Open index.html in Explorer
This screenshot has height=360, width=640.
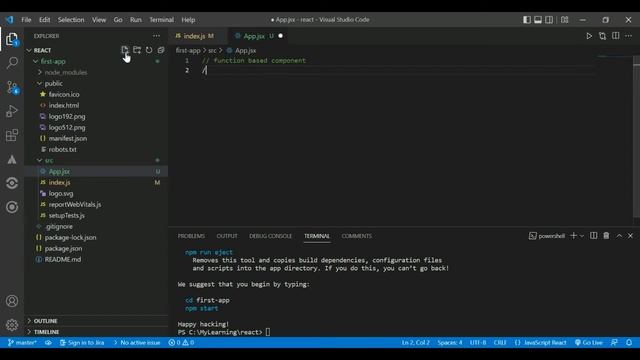click(64, 105)
